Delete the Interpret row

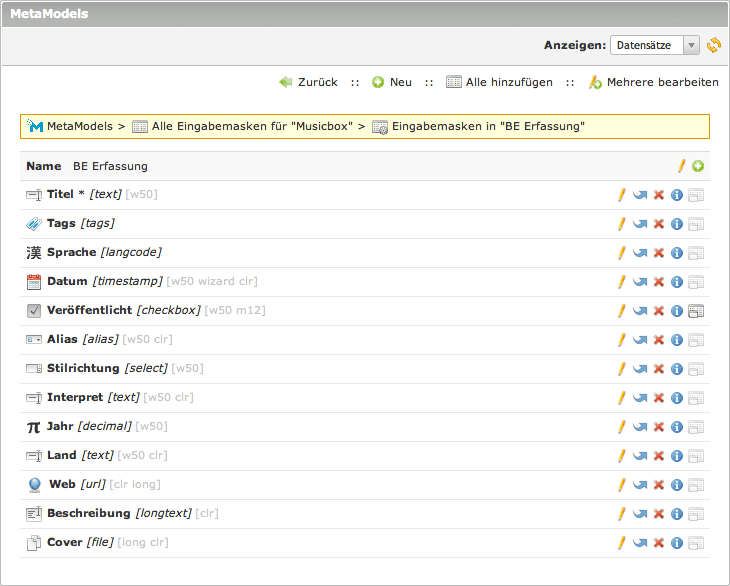[x=658, y=398]
